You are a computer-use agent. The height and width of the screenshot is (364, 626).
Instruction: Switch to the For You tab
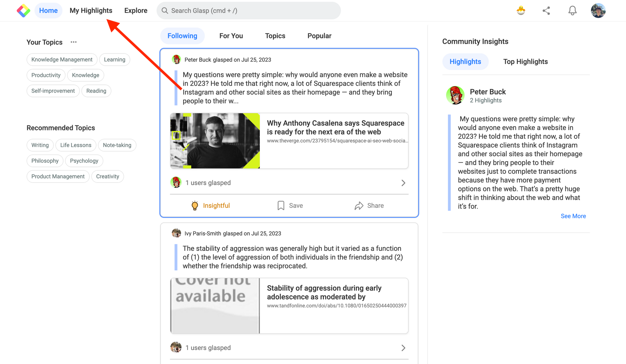[x=231, y=36]
